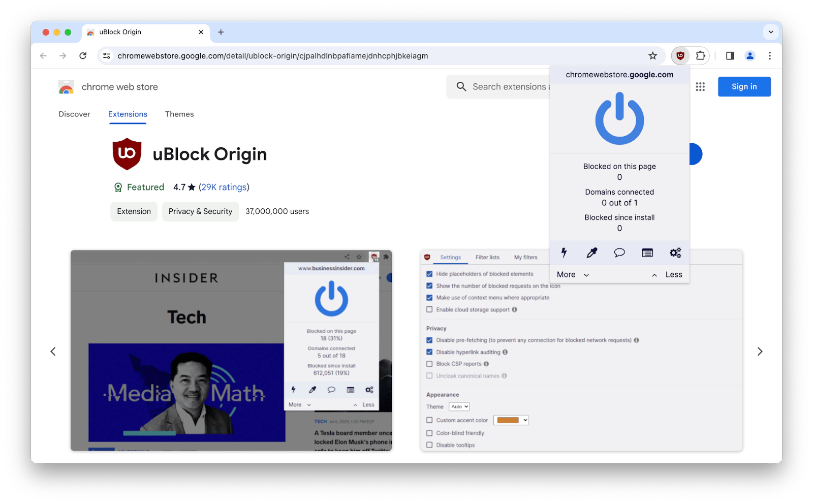Toggle uBlock power button for this site
The width and height of the screenshot is (813, 504).
point(619,118)
